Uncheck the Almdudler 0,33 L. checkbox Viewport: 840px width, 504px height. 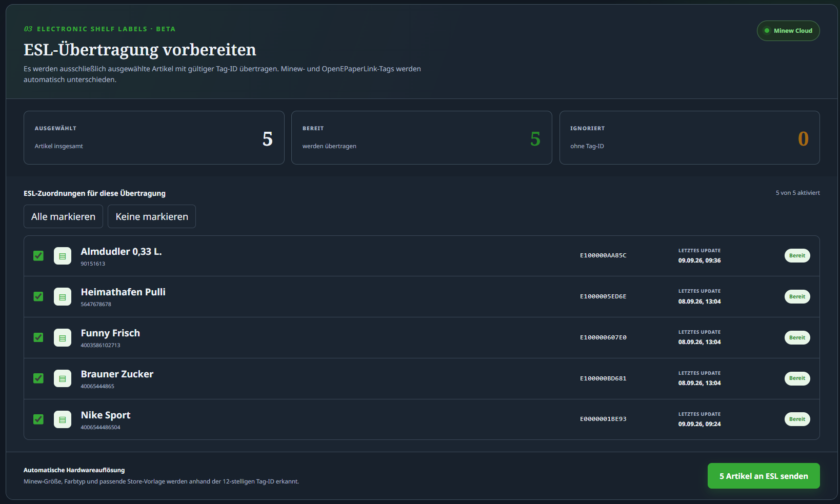pyautogui.click(x=38, y=256)
